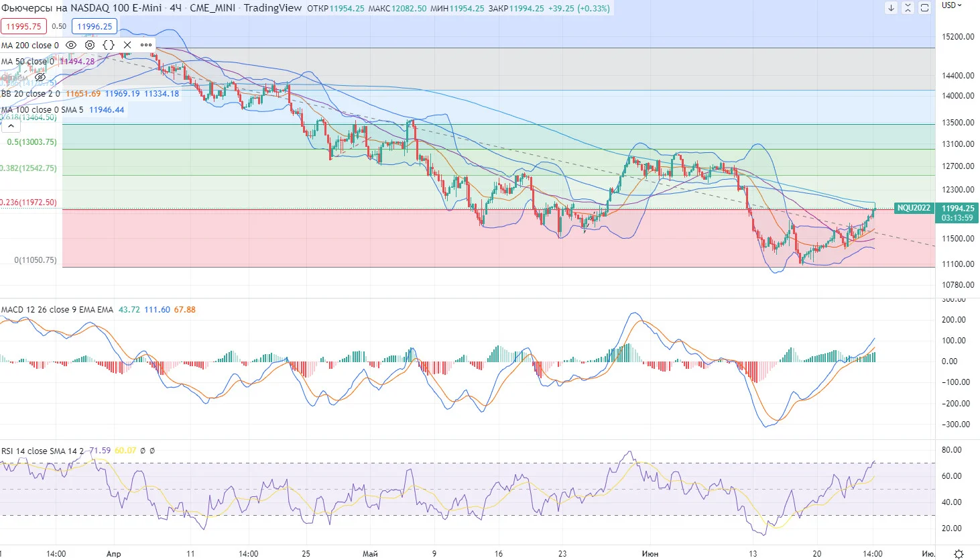Remove the MA 200 indicator
Viewport: 980px width, 560px height.
[127, 45]
